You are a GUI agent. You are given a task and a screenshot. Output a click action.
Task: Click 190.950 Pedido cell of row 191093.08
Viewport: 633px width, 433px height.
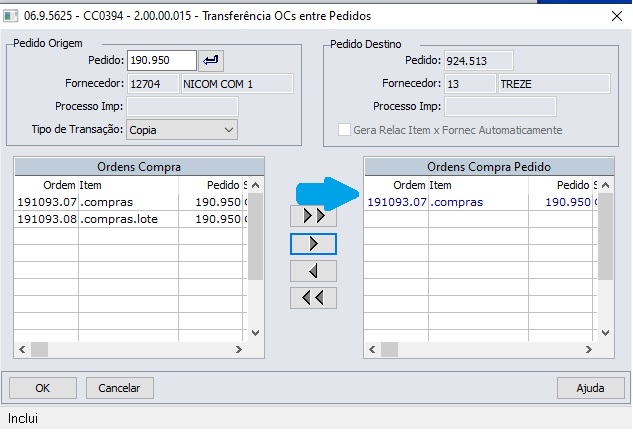[x=210, y=219]
